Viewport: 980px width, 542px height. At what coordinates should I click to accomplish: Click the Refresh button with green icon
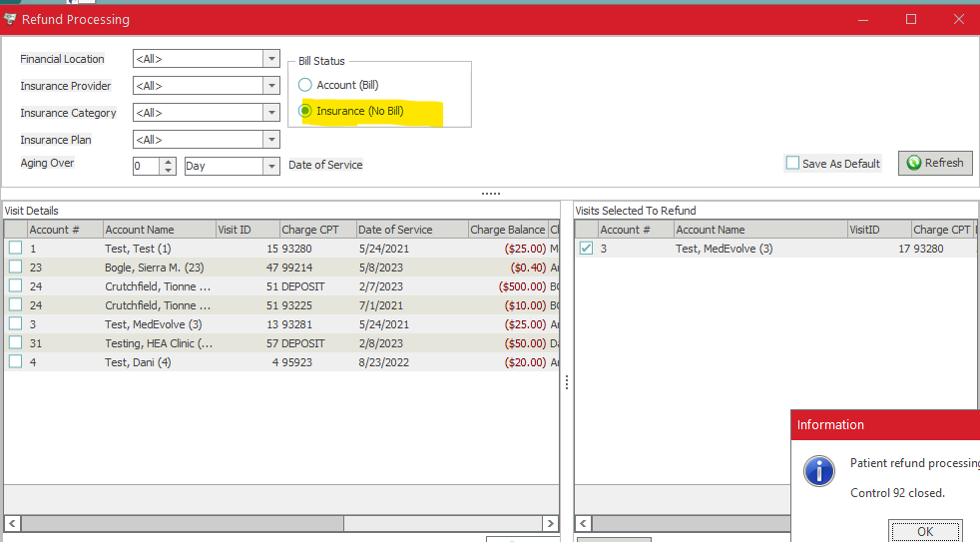(x=934, y=163)
